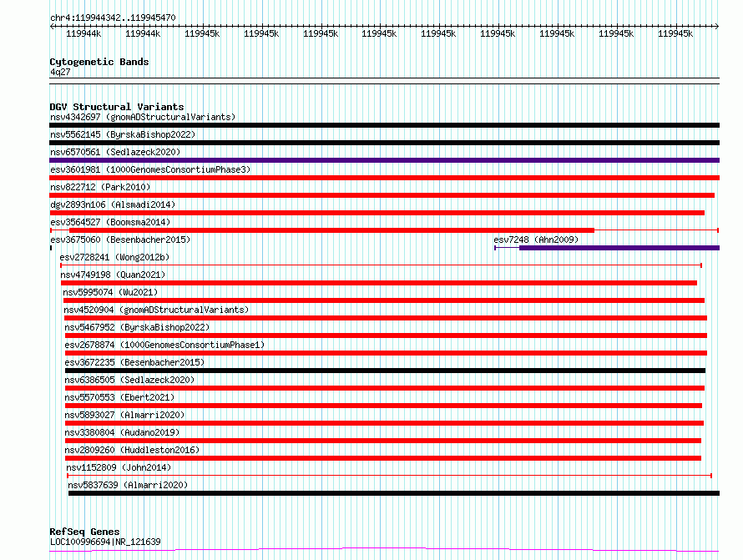Click the red bar under esv2678874
The height and width of the screenshot is (560, 743).
387,353
